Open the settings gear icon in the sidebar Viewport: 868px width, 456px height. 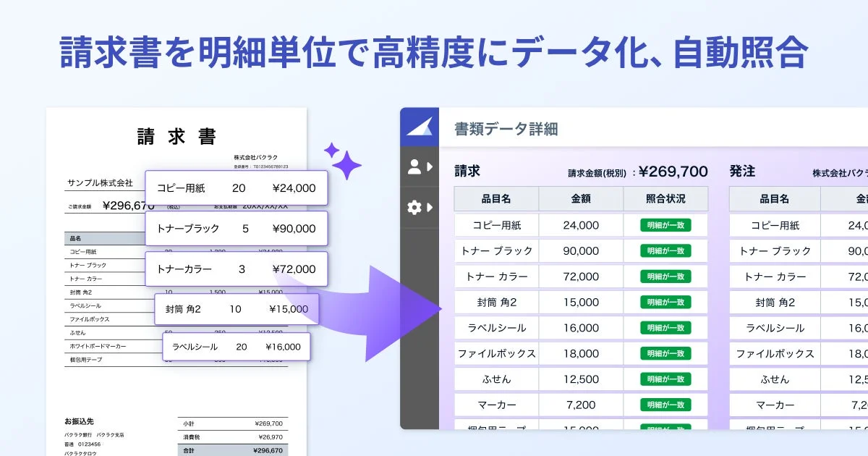pos(414,208)
